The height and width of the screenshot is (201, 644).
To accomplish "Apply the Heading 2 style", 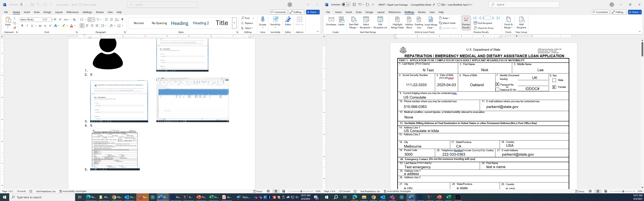I will (x=201, y=23).
